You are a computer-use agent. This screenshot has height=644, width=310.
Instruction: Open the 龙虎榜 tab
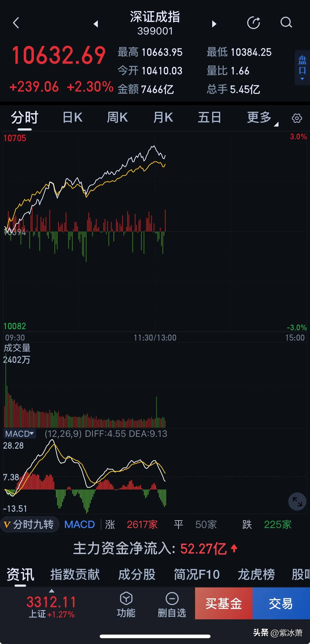pos(256,574)
